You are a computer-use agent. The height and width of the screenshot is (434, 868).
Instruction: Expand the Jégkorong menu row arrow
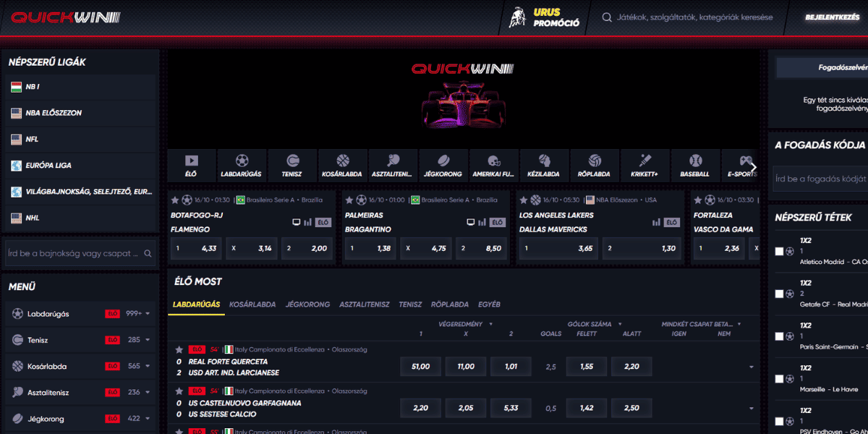(148, 418)
